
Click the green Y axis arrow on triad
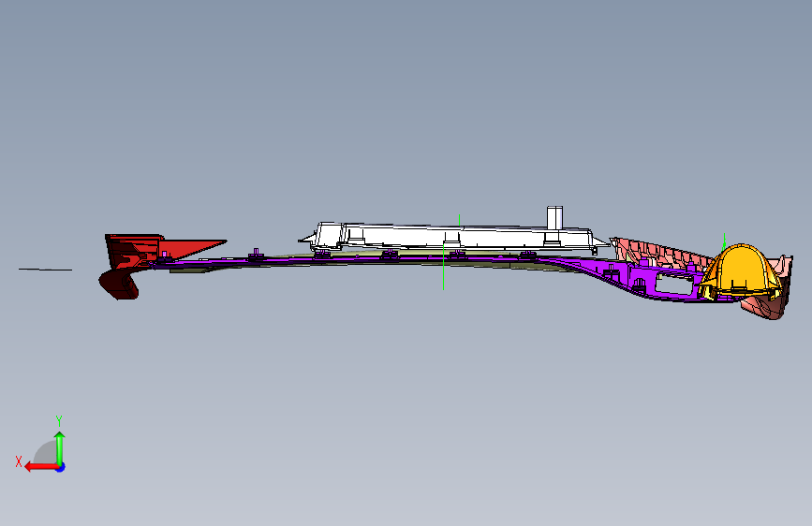click(x=60, y=447)
